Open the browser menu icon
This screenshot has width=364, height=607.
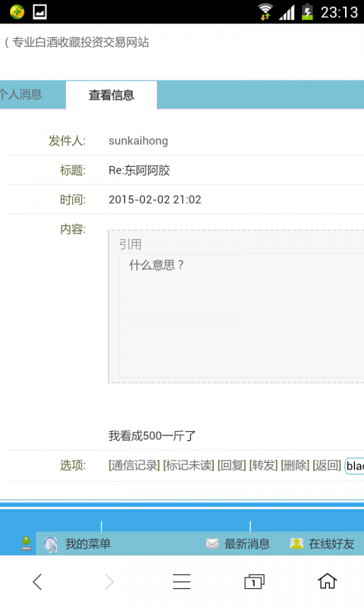point(181,581)
